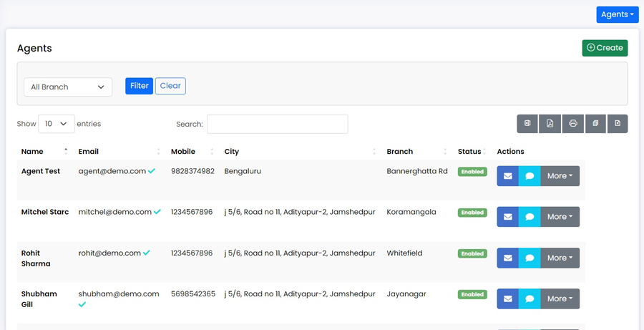Expand More options for Rohit Sharma
This screenshot has width=644, height=330.
pyautogui.click(x=560, y=258)
